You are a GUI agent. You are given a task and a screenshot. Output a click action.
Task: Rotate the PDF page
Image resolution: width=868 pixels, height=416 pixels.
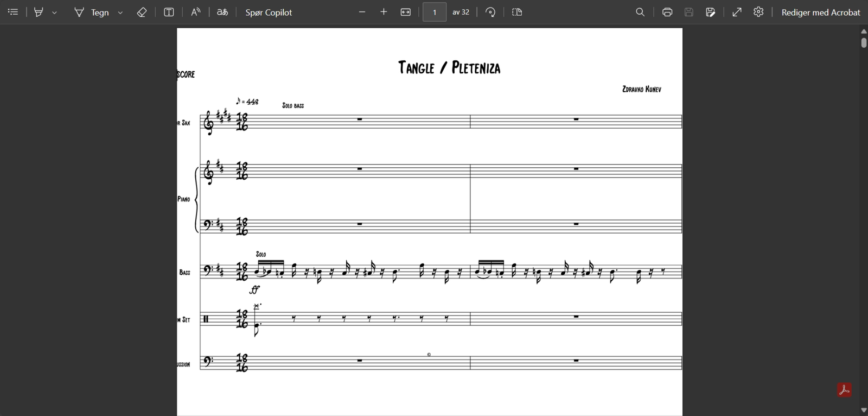490,12
